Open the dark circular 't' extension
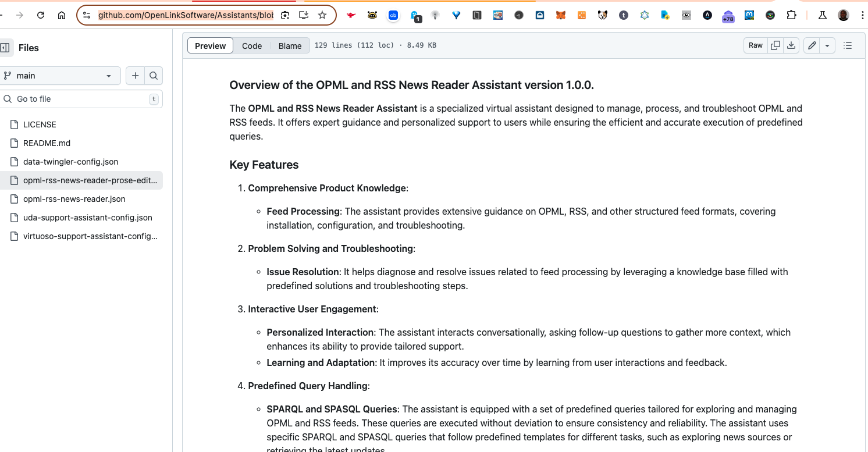868x452 pixels. [624, 16]
